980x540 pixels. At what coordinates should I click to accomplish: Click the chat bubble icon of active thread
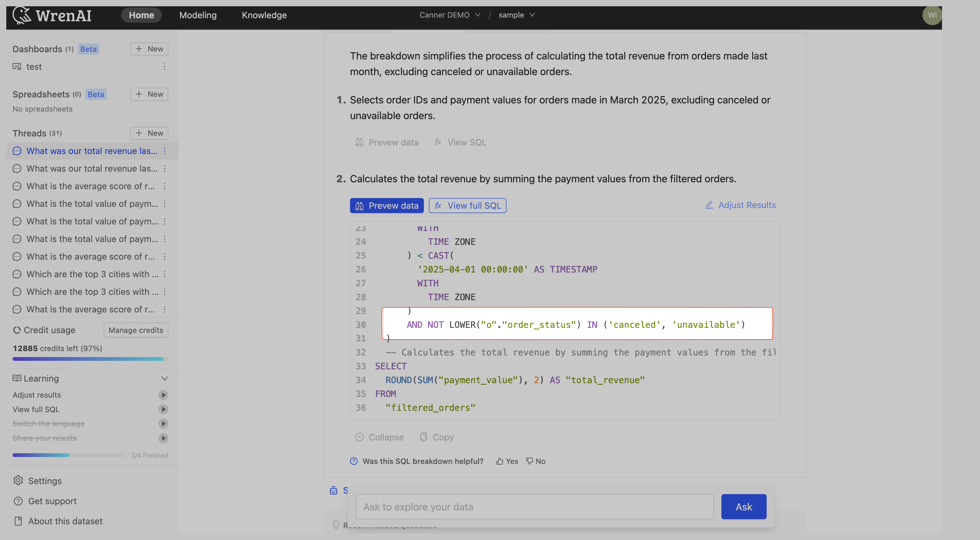pos(17,151)
